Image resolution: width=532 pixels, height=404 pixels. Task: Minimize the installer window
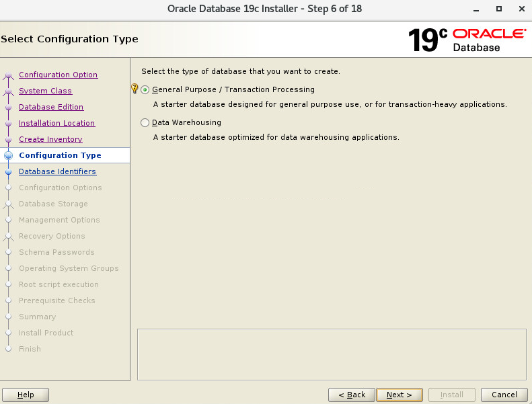(476, 9)
